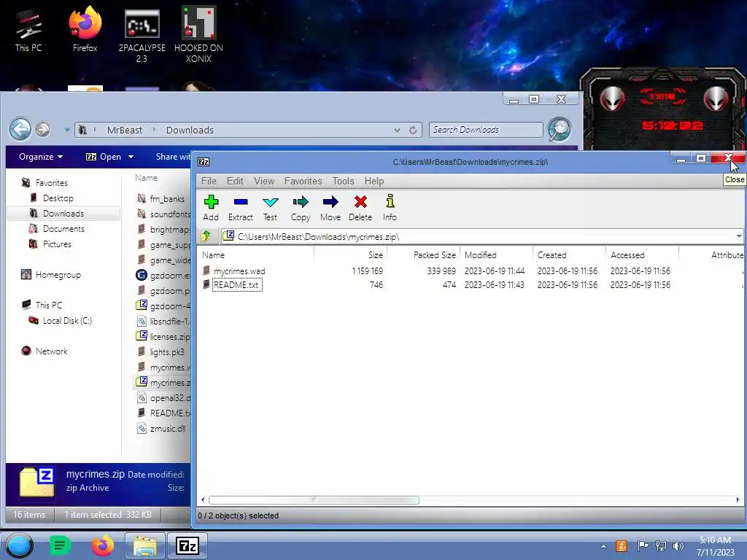This screenshot has height=560, width=747.
Task: Click the volume speaker tray icon
Action: pos(678,546)
